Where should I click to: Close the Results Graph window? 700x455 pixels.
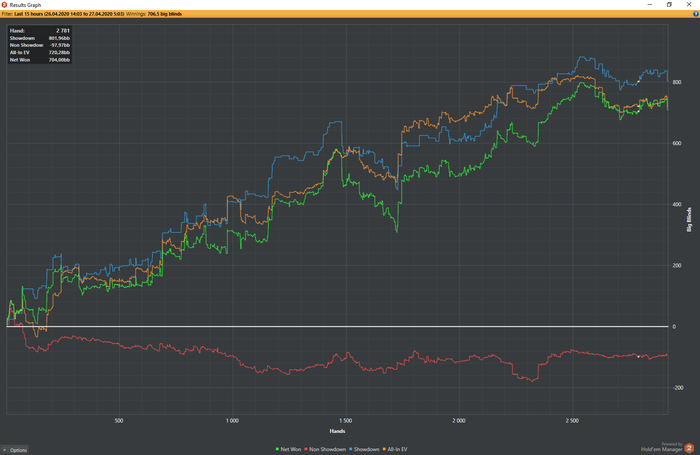coord(689,4)
